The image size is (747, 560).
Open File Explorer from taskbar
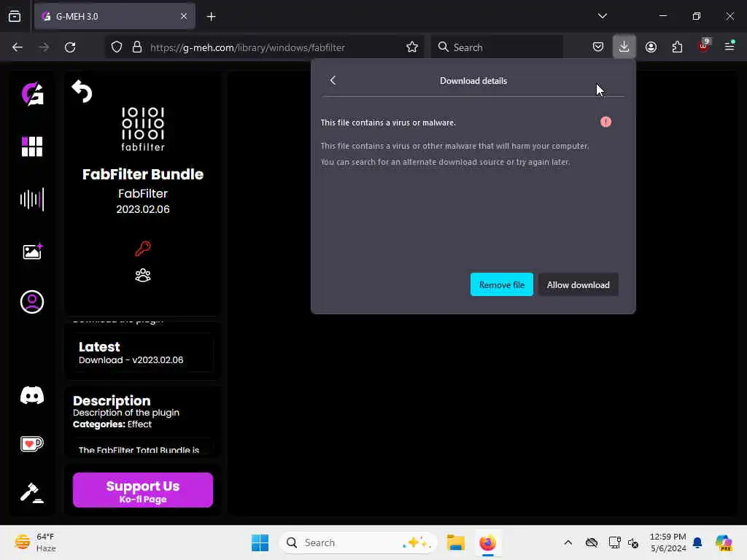point(455,542)
